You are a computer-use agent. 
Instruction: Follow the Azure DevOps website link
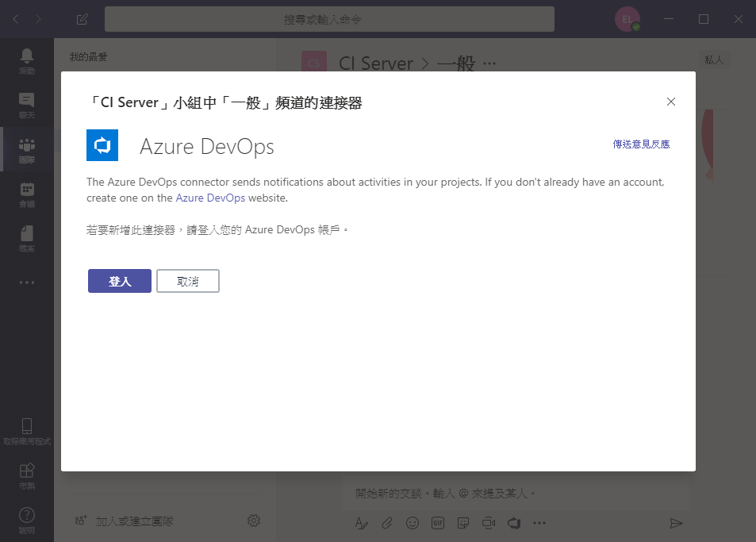pos(210,198)
